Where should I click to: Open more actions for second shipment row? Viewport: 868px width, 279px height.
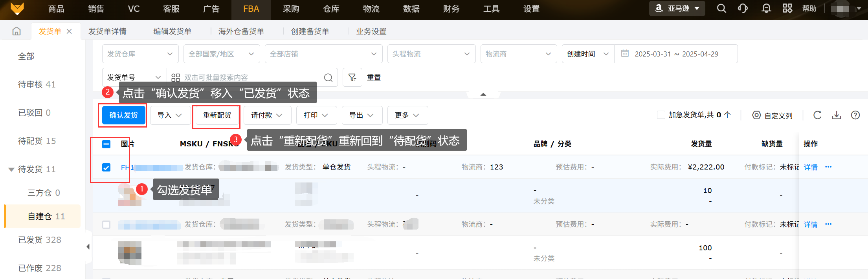pos(828,224)
